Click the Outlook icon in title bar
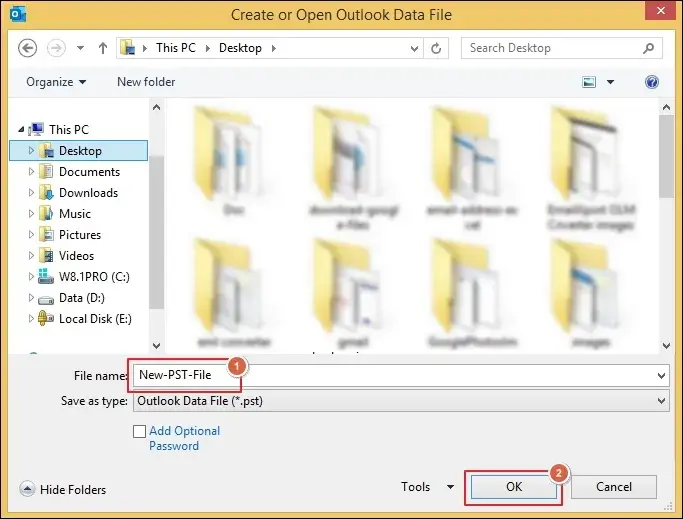683x519 pixels. (18, 14)
